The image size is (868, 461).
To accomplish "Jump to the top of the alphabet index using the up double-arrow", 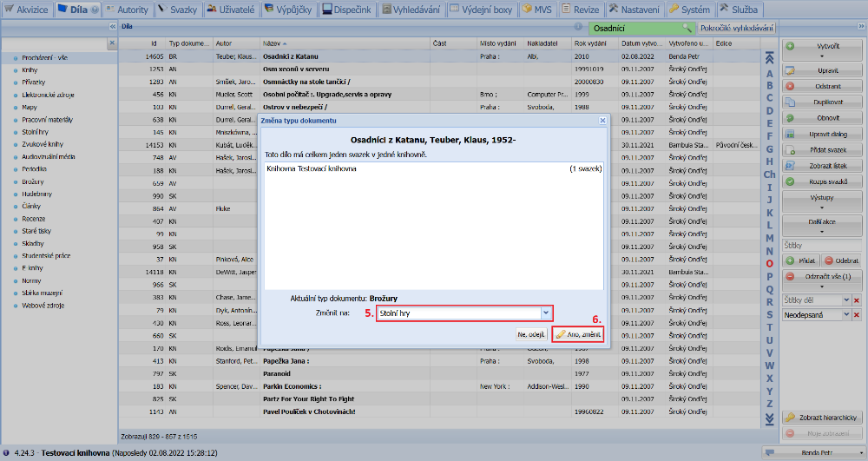I will point(768,59).
